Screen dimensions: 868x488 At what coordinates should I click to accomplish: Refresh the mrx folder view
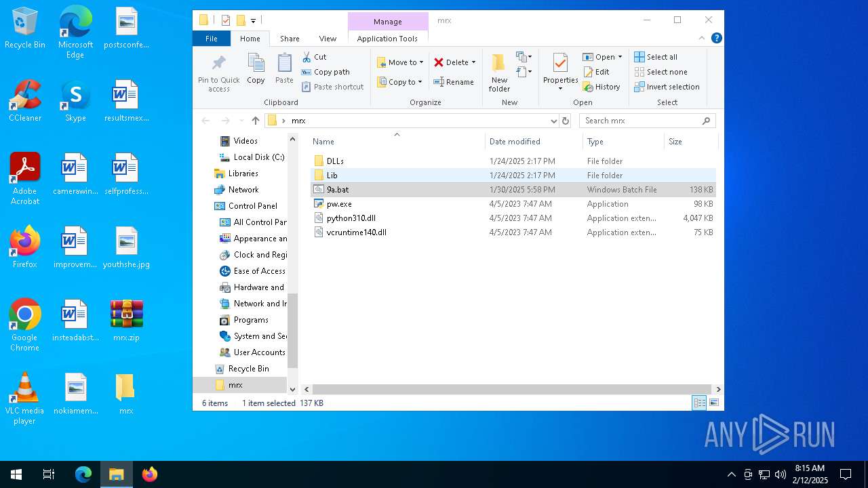click(566, 121)
